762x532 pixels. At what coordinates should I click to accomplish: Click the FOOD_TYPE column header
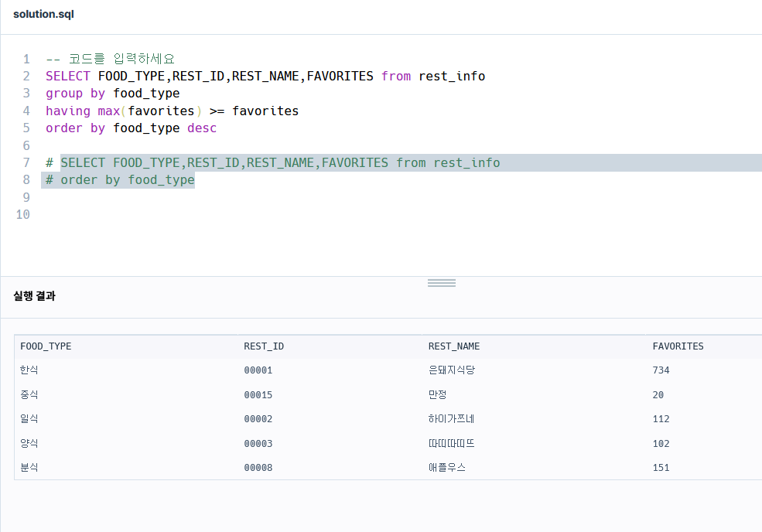(46, 346)
